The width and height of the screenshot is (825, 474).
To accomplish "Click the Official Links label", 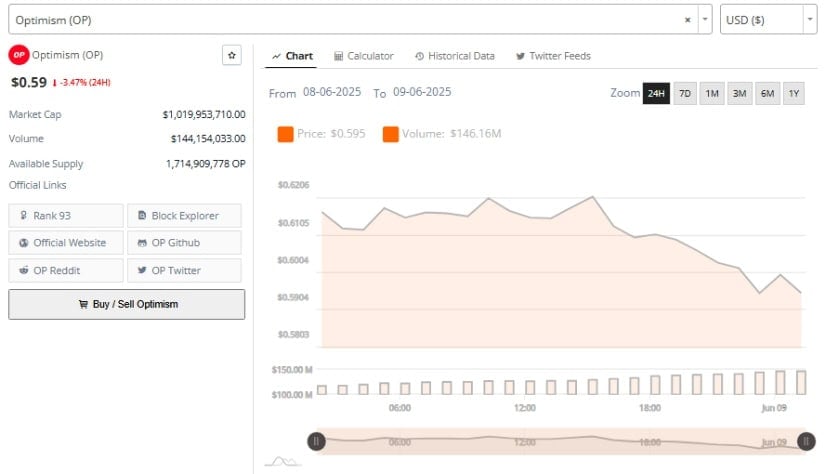I will point(37,185).
